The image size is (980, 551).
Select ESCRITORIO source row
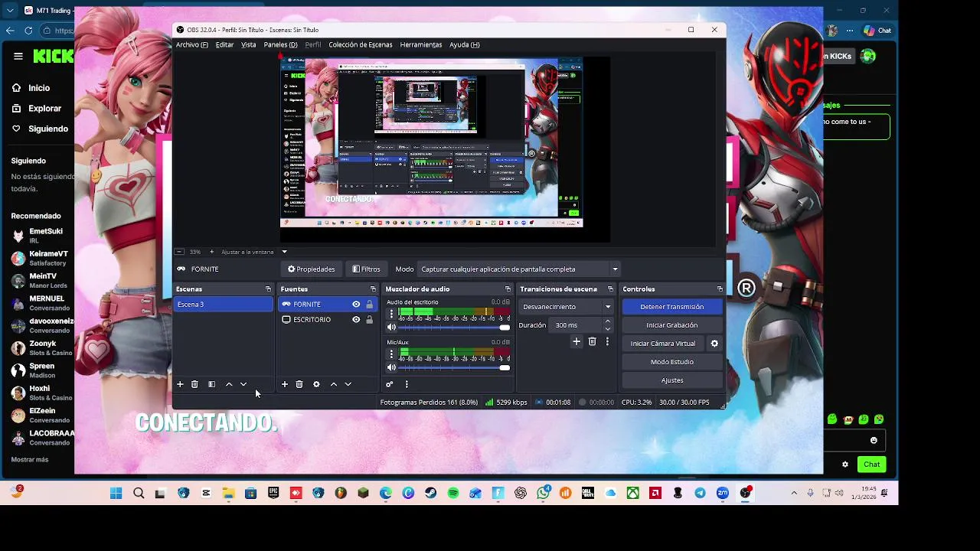327,320
